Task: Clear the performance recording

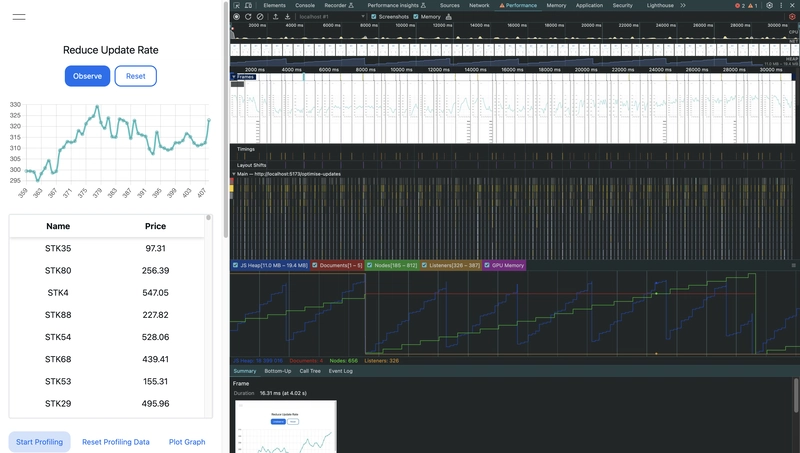Action: (x=259, y=17)
